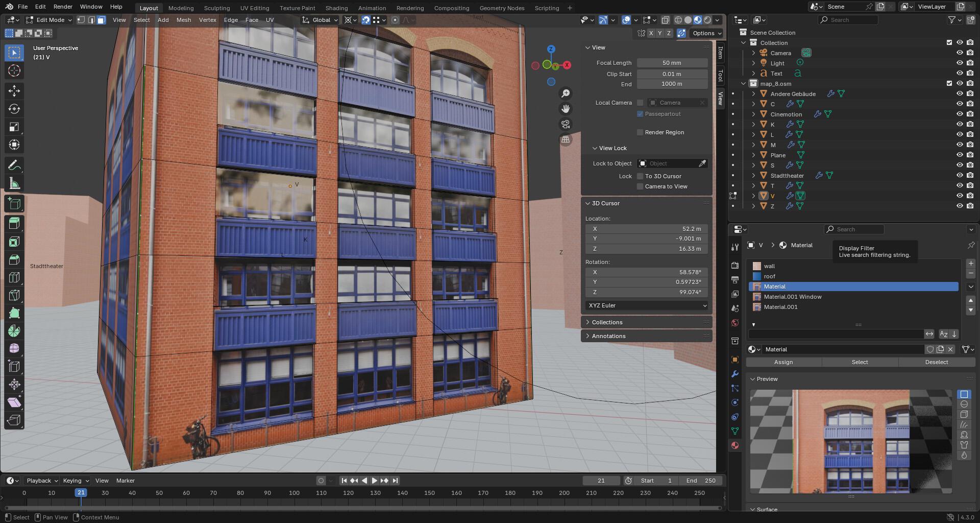The height and width of the screenshot is (523, 980).
Task: Check Lock Camera to View
Action: pyautogui.click(x=640, y=186)
